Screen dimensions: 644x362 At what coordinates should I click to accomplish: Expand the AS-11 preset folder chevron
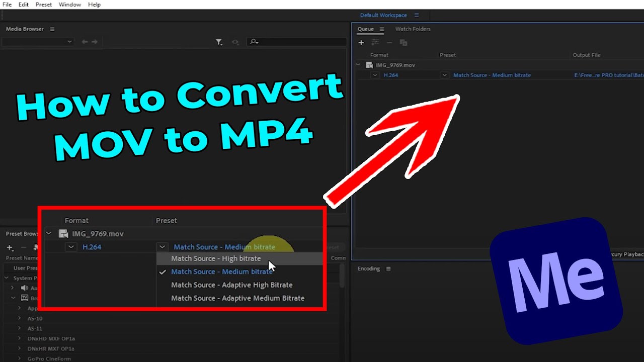[19, 328]
